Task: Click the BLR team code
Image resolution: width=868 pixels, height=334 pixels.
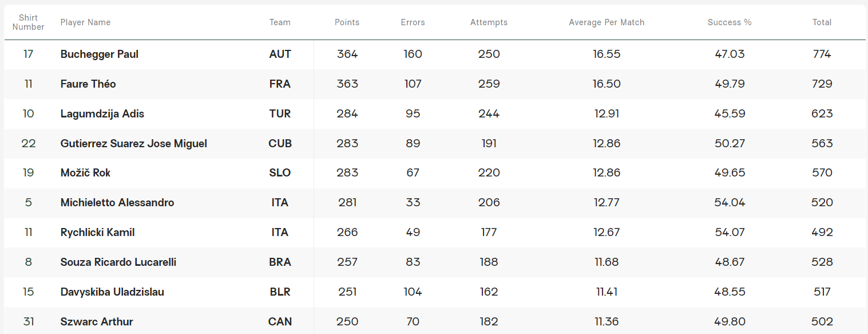Action: click(280, 292)
